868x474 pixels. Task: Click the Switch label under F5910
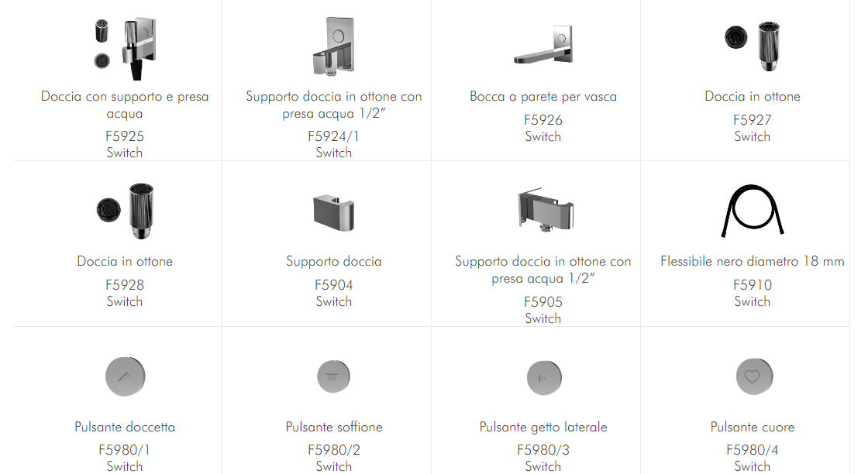[x=753, y=301]
